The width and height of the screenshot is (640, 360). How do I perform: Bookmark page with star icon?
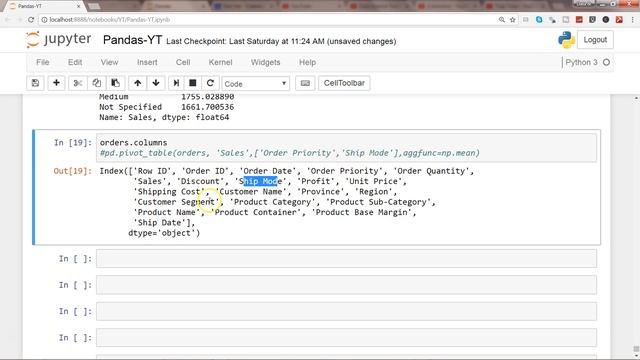tap(513, 20)
